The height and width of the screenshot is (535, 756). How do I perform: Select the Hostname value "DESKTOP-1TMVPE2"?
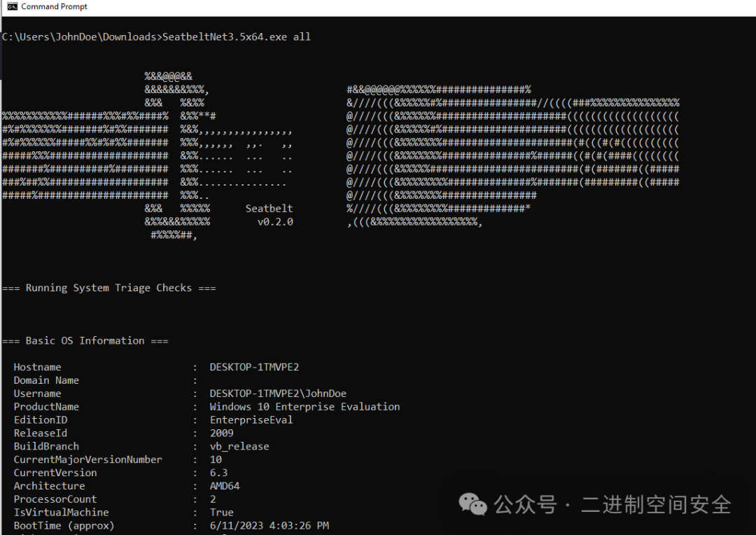click(x=254, y=367)
